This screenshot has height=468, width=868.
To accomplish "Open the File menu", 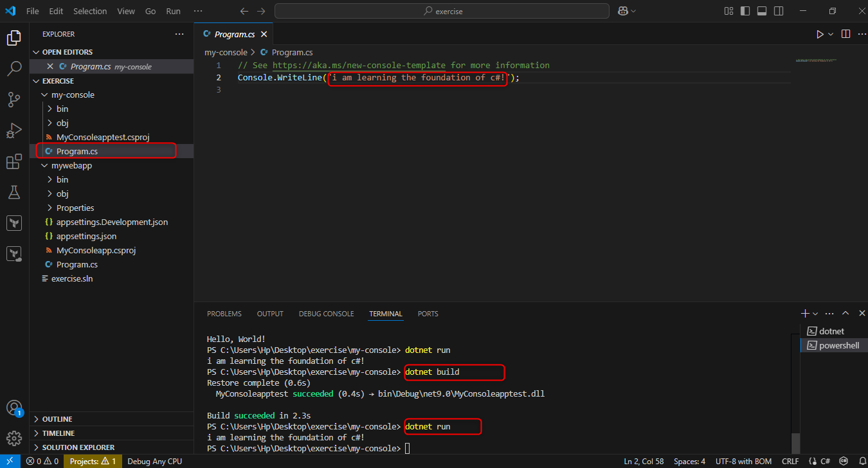I will (33, 11).
